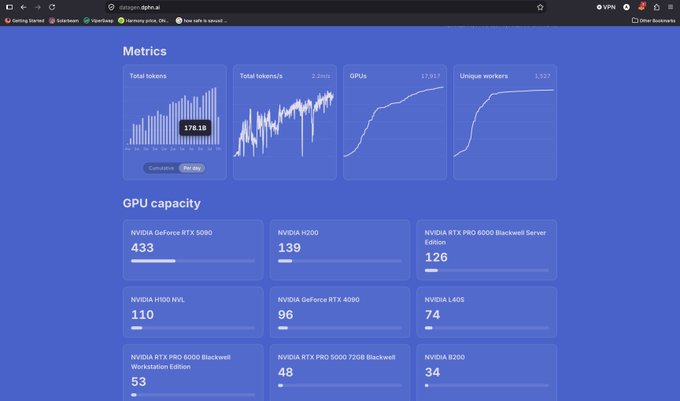Open the VPN button in the toolbar
Viewport: 680px width, 401px height.
[x=606, y=7]
